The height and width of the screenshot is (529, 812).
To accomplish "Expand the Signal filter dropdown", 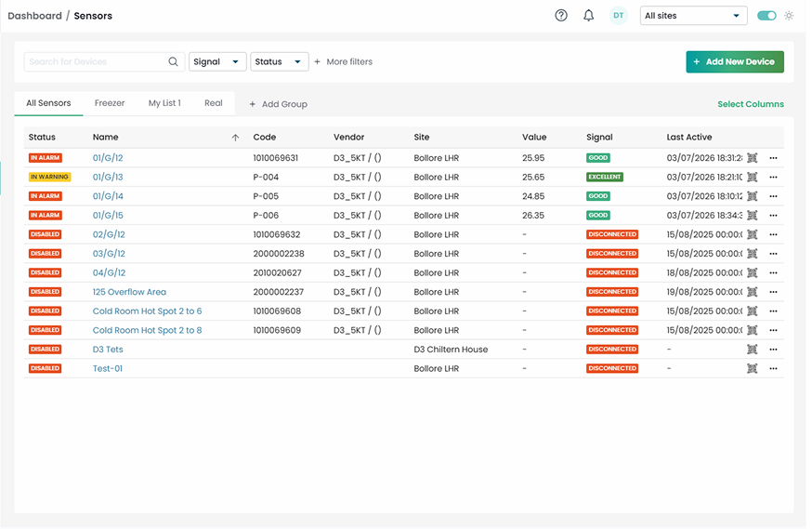I will [217, 61].
